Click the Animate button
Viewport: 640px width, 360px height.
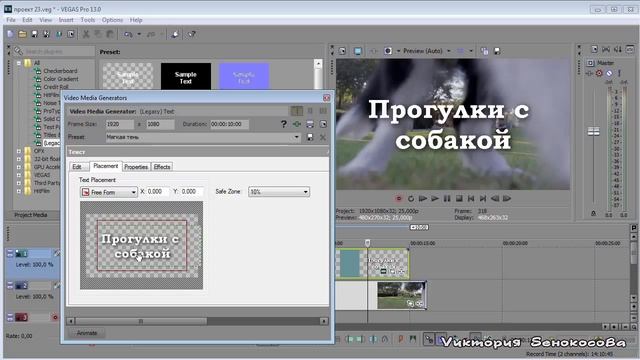(x=87, y=333)
